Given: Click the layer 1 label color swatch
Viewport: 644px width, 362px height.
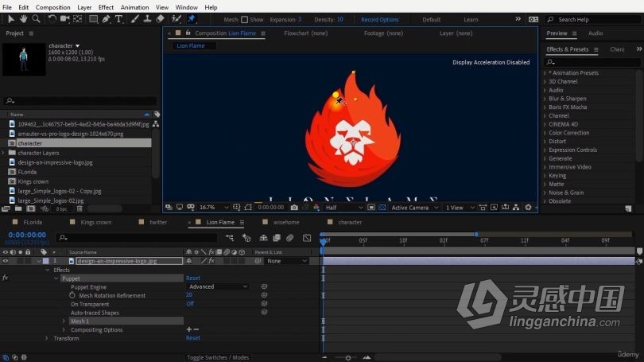Looking at the screenshot, I should (x=45, y=261).
